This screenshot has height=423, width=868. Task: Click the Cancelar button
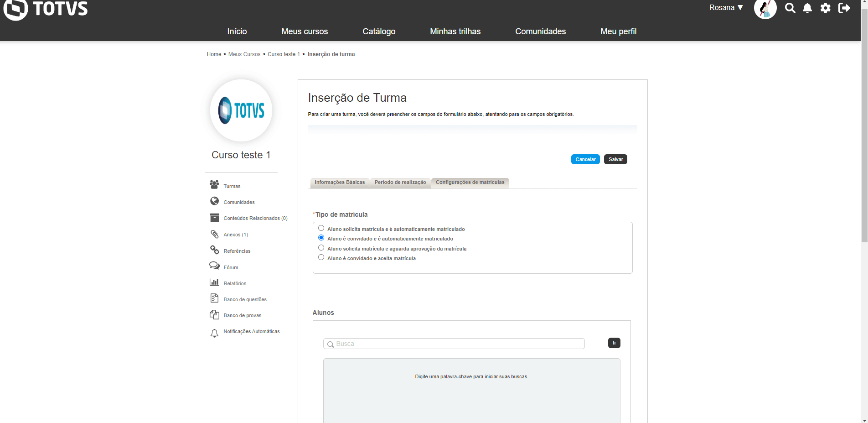pos(585,159)
